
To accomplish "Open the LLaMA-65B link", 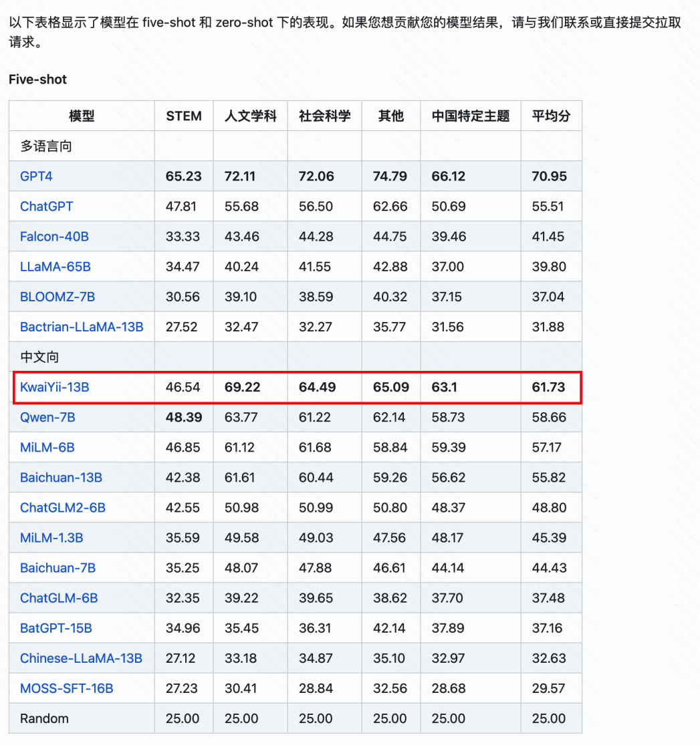I will (55, 267).
